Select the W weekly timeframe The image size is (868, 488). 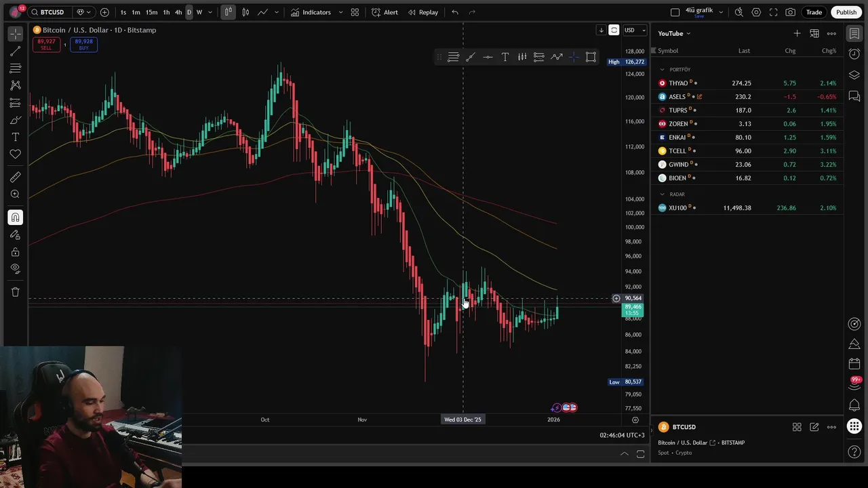tap(199, 12)
